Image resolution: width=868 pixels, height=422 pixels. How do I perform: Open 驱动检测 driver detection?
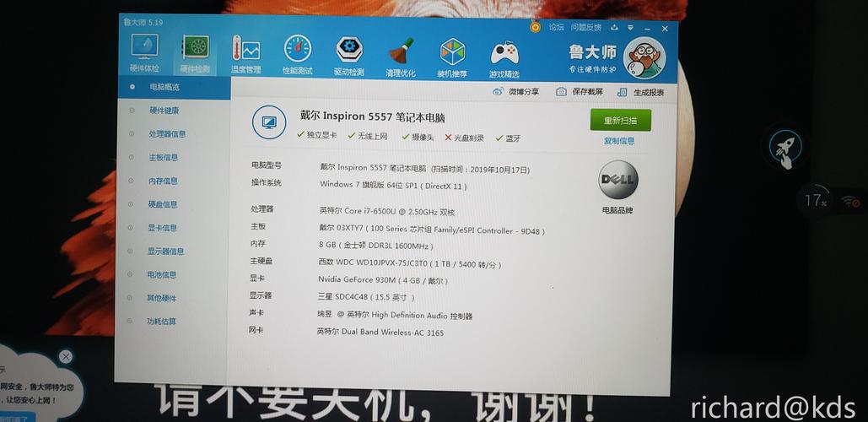click(x=348, y=56)
